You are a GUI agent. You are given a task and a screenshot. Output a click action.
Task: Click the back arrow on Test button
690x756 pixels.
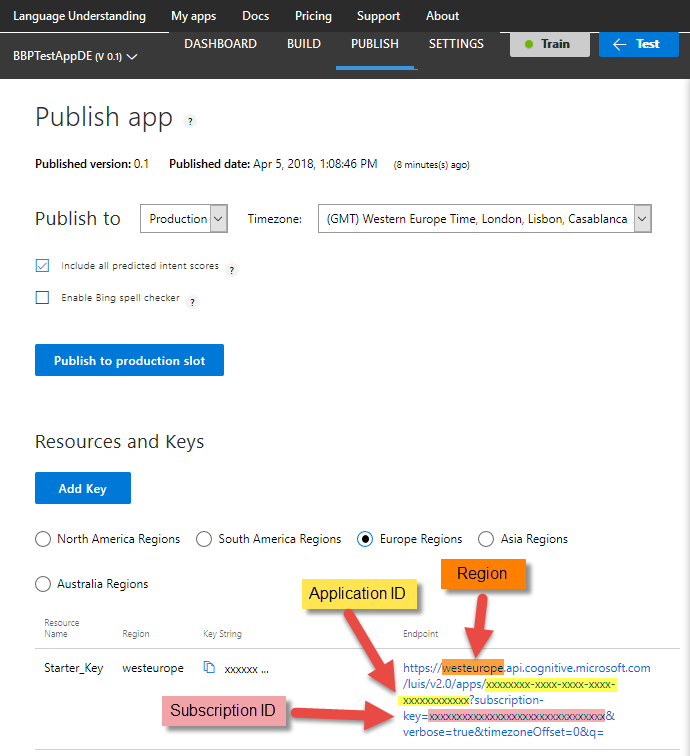click(620, 44)
